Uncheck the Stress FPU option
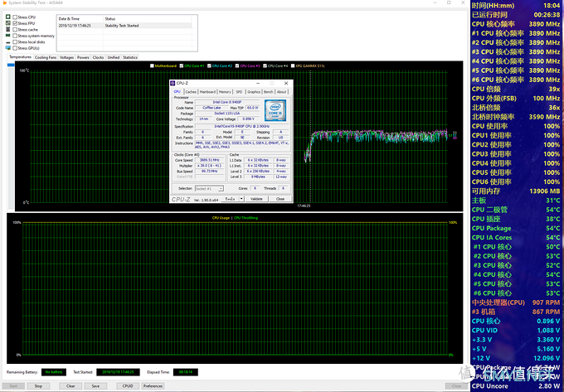Screen dimensions: 564x392 [x=14, y=23]
